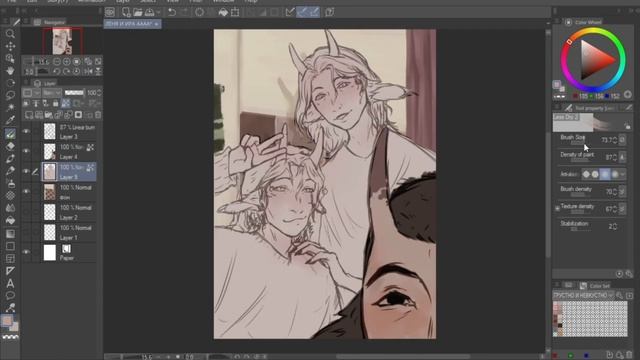Select the Gradient tool
The width and height of the screenshot is (640, 360).
10,234
